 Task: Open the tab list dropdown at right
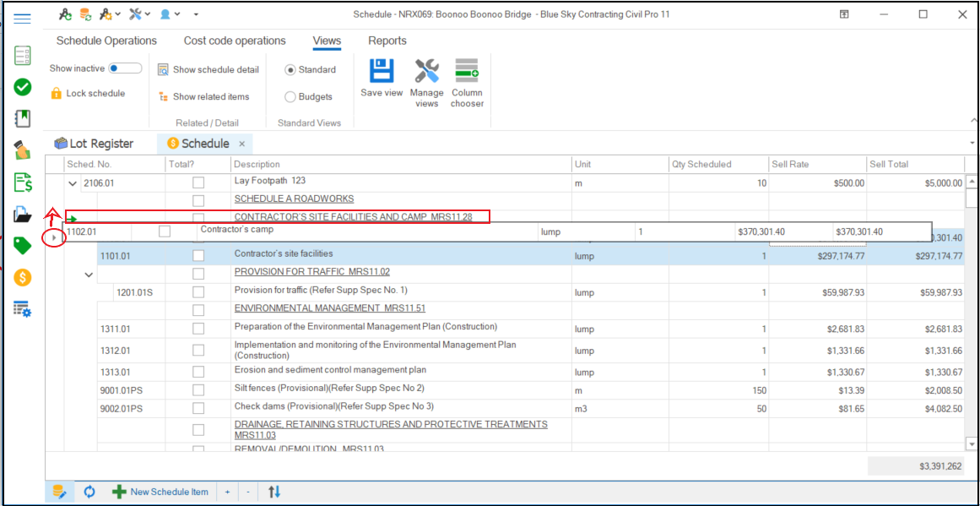tap(972, 144)
